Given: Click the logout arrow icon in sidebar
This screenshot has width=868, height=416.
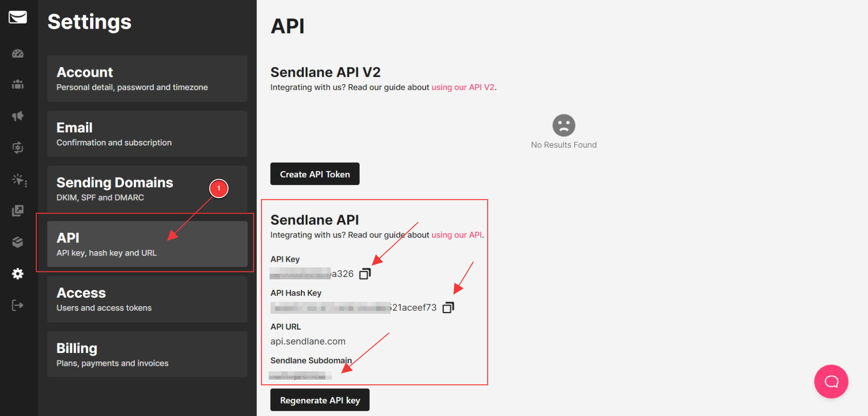Looking at the screenshot, I should (17, 305).
